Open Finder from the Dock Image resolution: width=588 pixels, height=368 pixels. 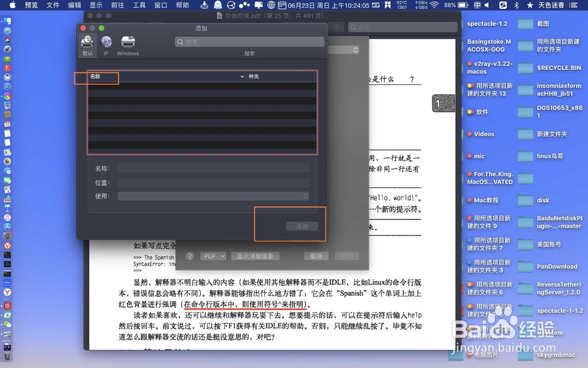point(7,21)
